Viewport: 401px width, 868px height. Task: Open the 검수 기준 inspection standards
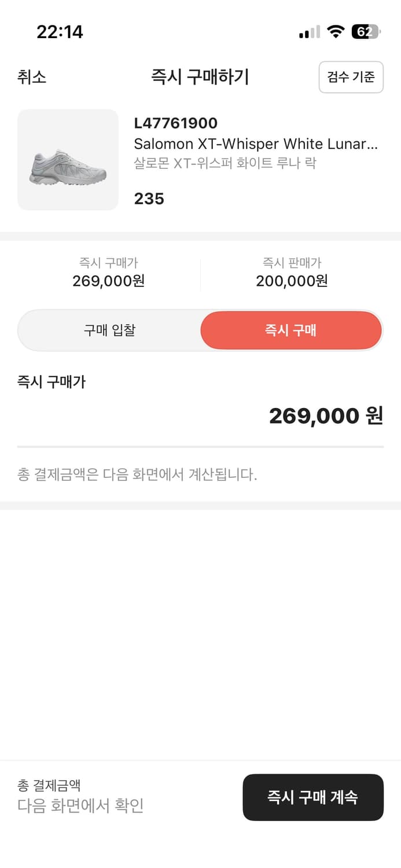[x=351, y=77]
